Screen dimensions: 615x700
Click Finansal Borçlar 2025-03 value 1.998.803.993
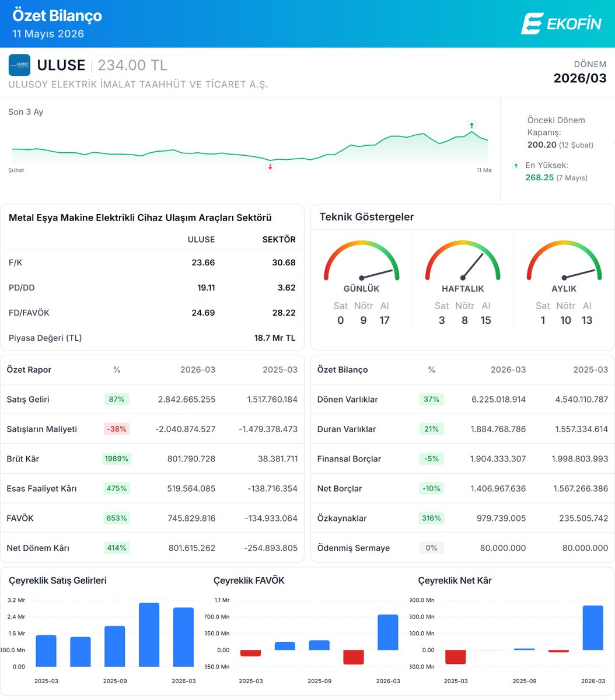[x=580, y=459]
